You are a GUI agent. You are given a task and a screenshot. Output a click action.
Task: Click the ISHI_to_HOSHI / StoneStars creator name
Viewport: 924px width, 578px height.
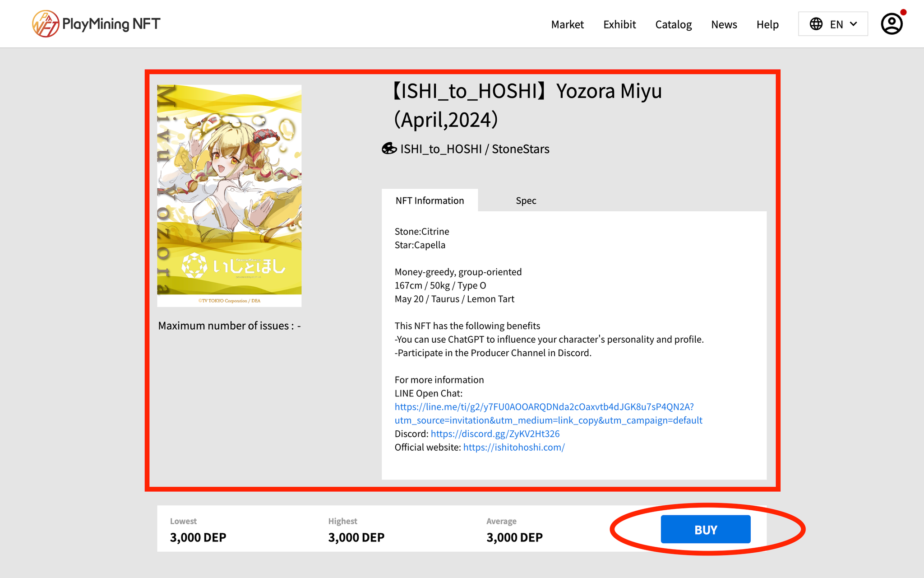pos(475,149)
